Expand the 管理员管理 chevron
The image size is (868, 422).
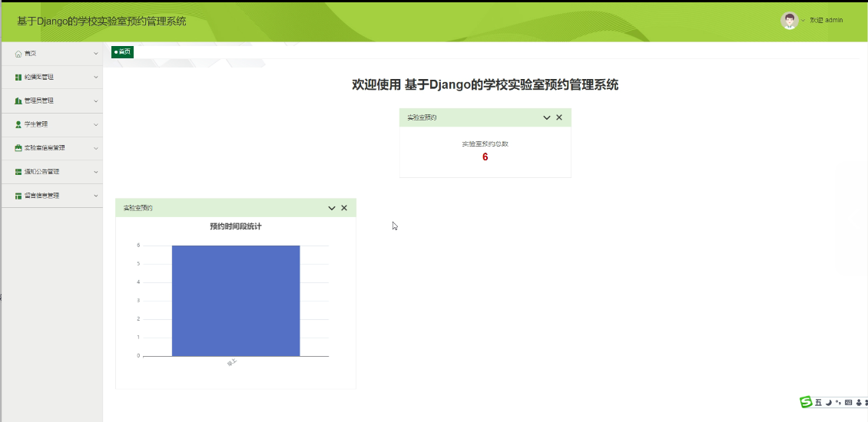96,101
